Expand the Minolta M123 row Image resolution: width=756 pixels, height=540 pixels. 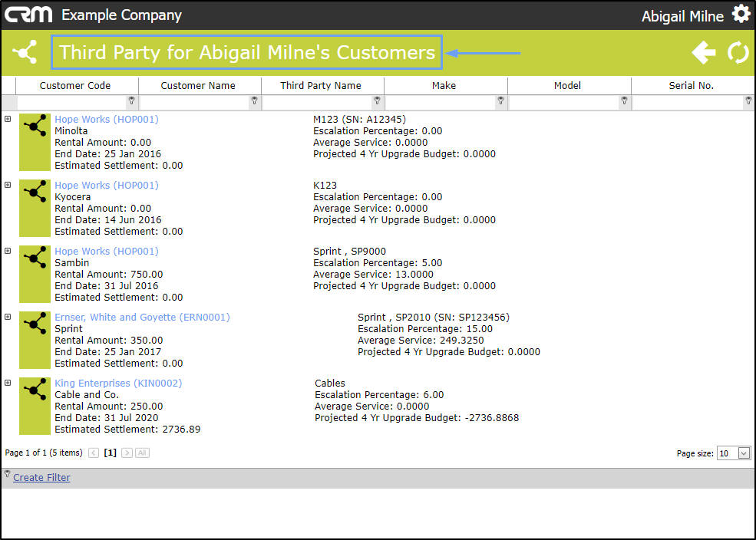click(8, 119)
